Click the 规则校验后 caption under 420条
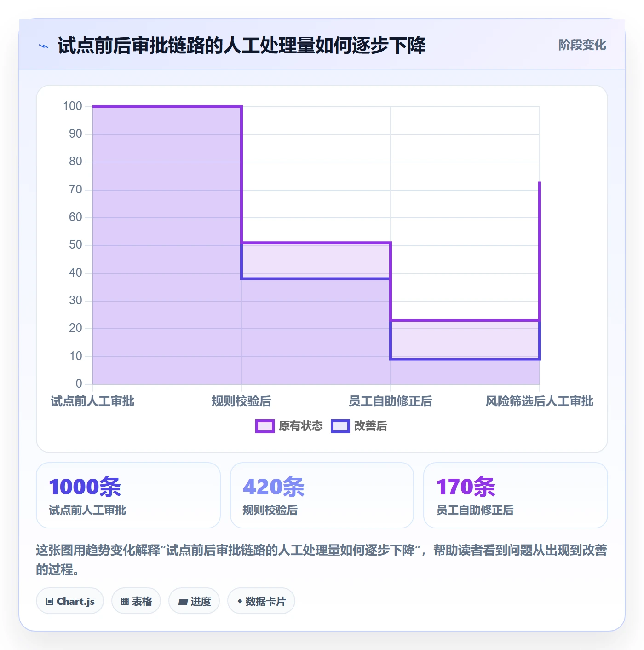The height and width of the screenshot is (650, 644). pyautogui.click(x=270, y=511)
